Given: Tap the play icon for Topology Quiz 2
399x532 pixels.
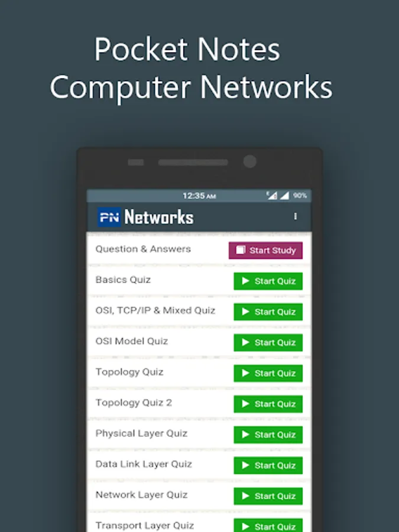Looking at the screenshot, I should coord(245,404).
